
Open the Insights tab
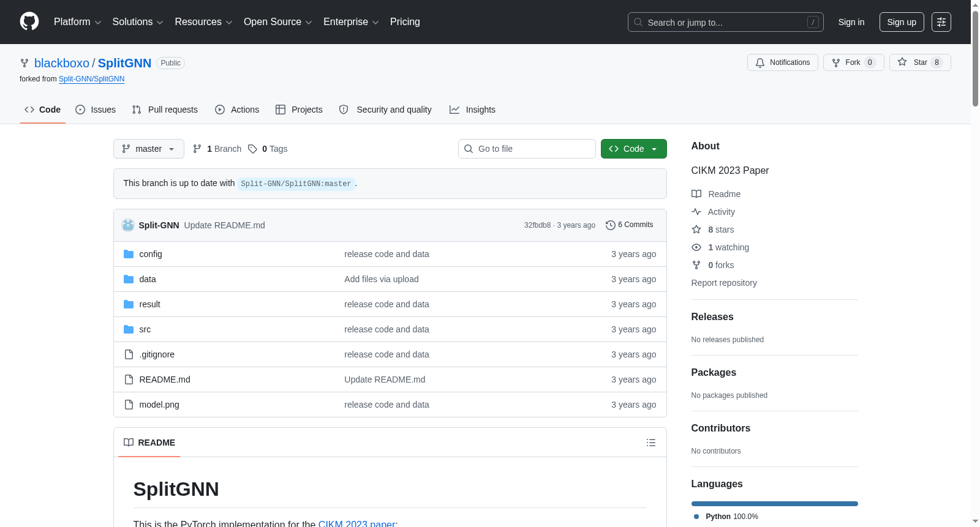(472, 110)
